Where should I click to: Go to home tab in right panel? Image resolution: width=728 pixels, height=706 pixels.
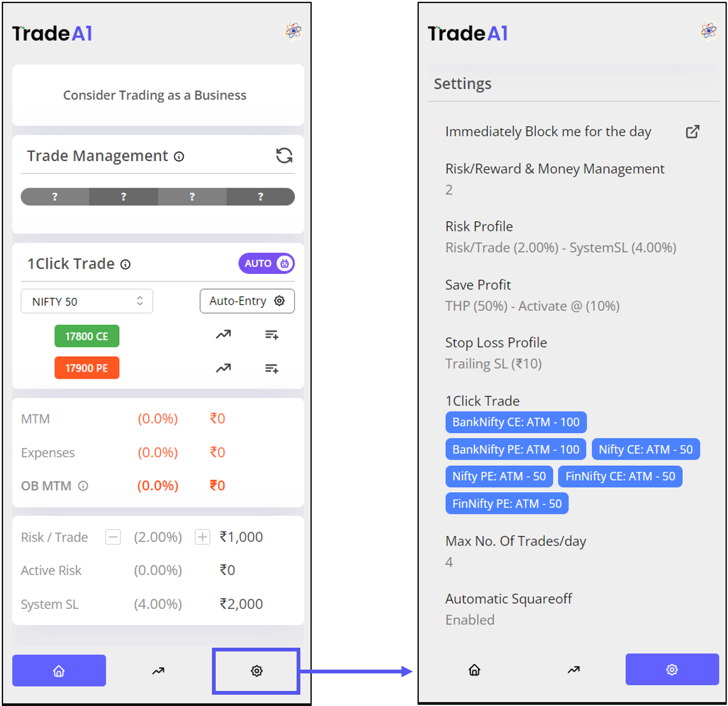point(474,670)
